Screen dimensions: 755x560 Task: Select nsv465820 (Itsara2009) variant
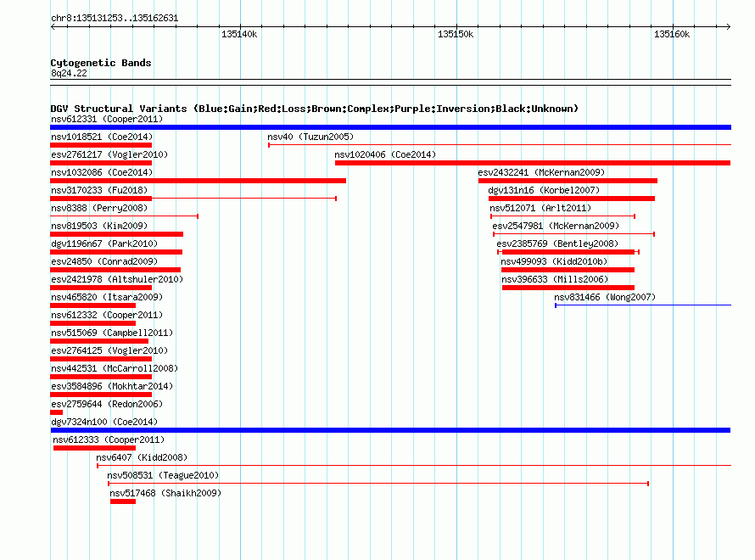[x=107, y=297]
